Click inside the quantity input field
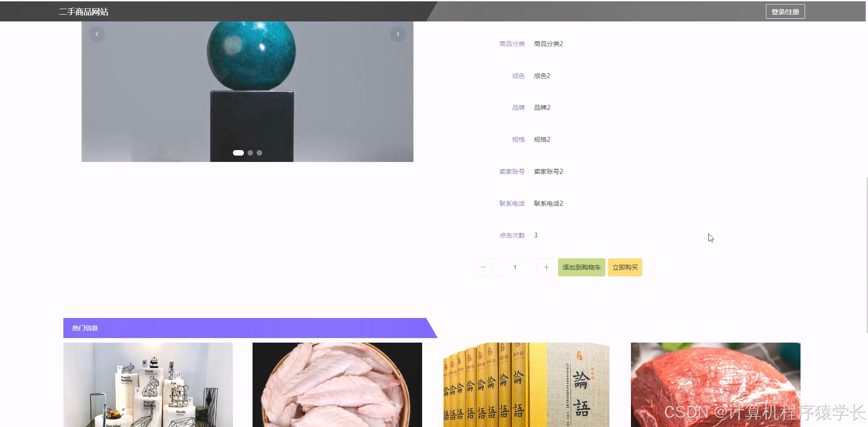Viewport: 868px width, 427px height. [x=514, y=267]
